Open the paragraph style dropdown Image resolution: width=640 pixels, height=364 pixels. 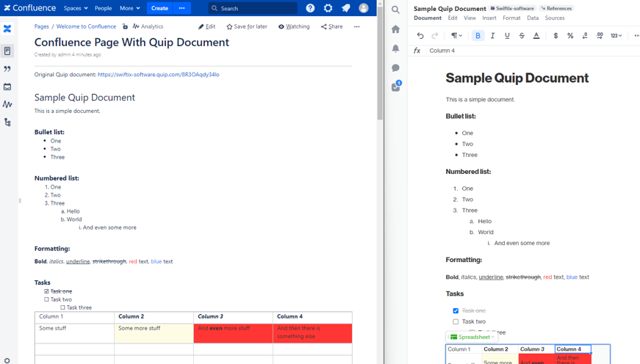pos(456,35)
